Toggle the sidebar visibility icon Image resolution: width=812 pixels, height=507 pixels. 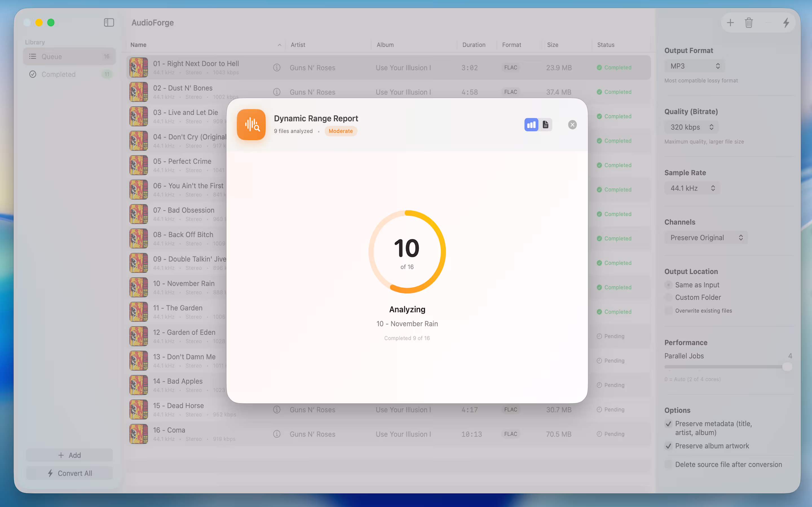point(109,23)
